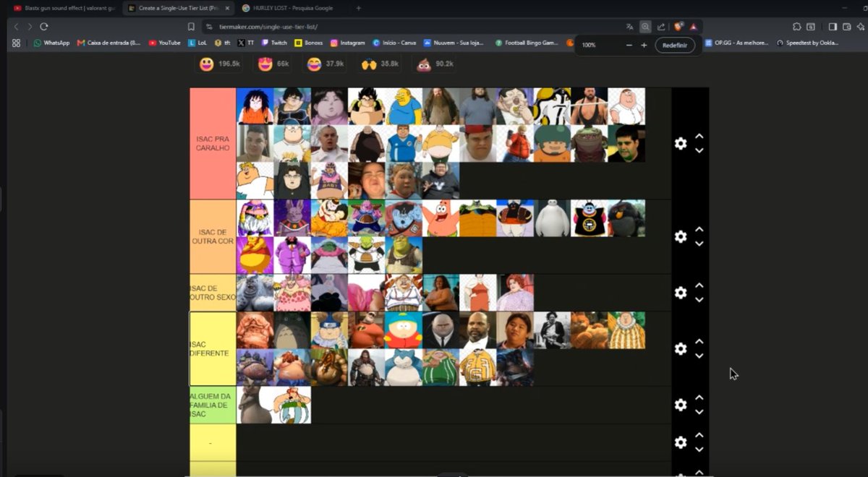Decrease page zoom with the minus button
This screenshot has height=477, width=868.
pos(629,45)
